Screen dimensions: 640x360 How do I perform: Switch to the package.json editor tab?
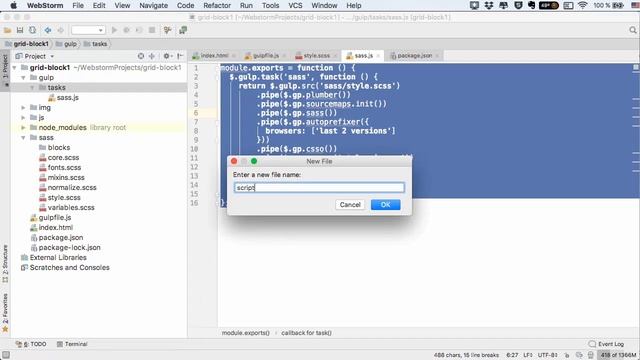point(414,56)
